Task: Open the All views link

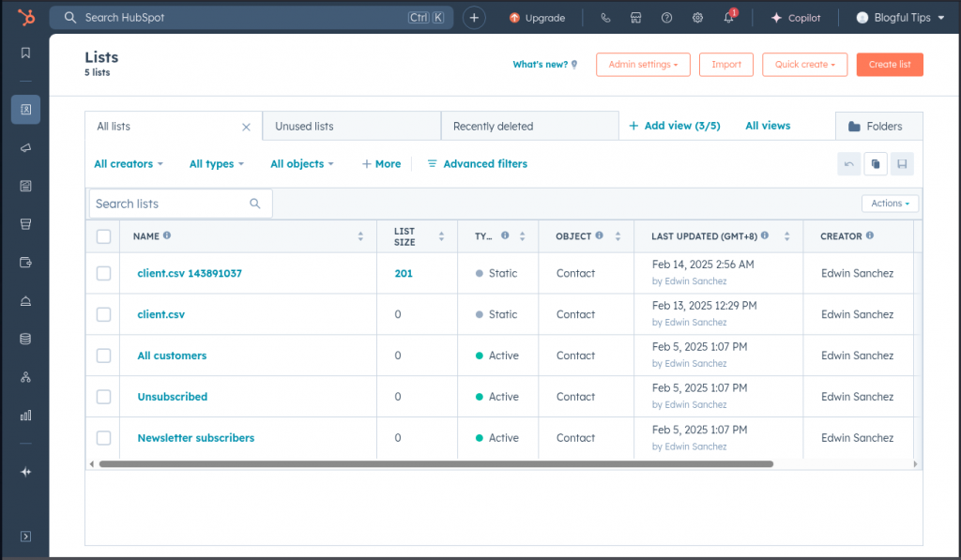Action: tap(768, 126)
